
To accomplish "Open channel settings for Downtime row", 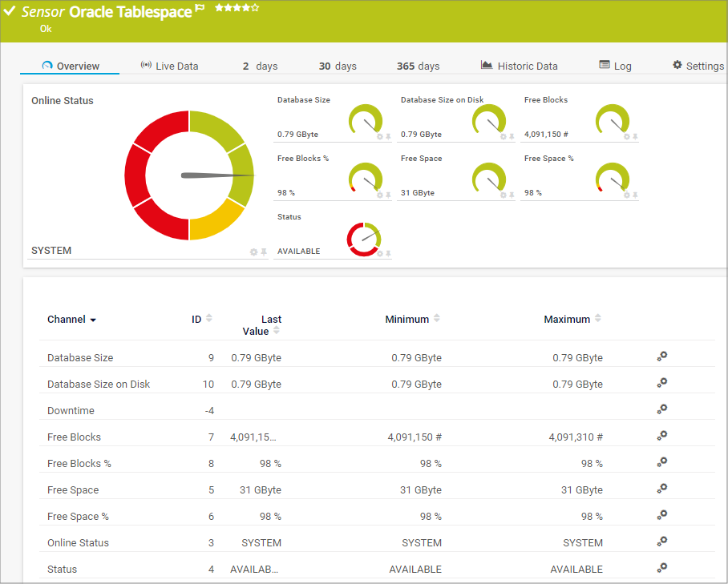I will pyautogui.click(x=661, y=409).
